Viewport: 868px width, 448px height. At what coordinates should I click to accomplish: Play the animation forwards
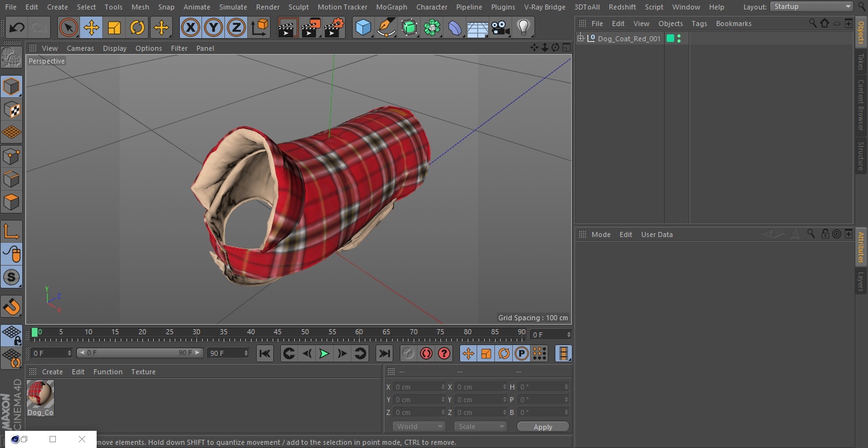pyautogui.click(x=324, y=353)
